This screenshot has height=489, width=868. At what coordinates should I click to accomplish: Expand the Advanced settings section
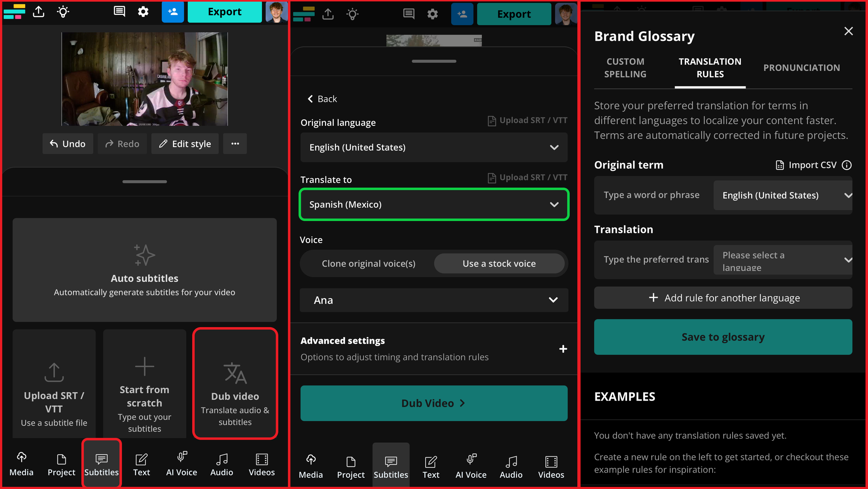click(563, 349)
